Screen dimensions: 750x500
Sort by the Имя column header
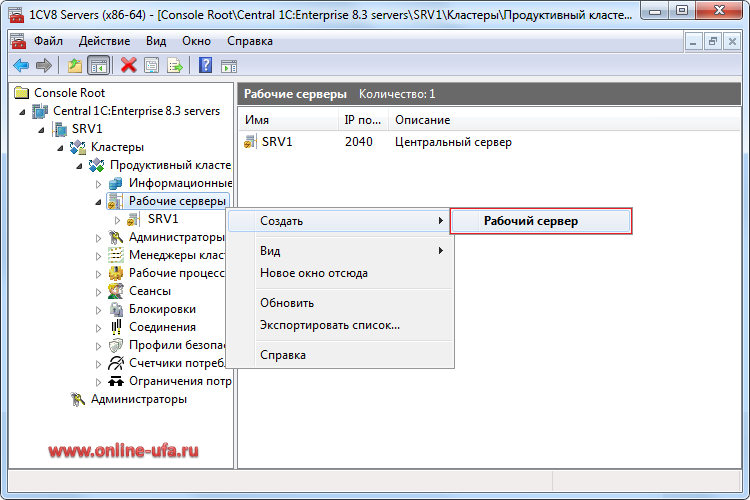(288, 120)
